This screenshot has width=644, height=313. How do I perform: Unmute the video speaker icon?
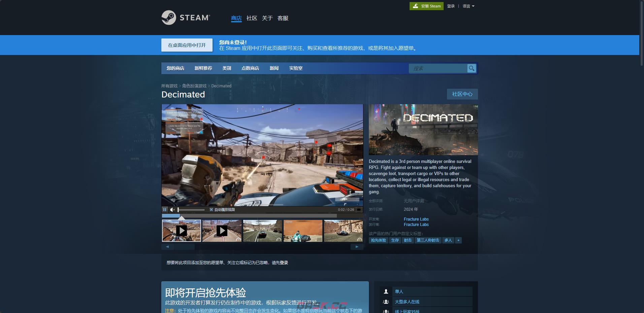point(172,210)
